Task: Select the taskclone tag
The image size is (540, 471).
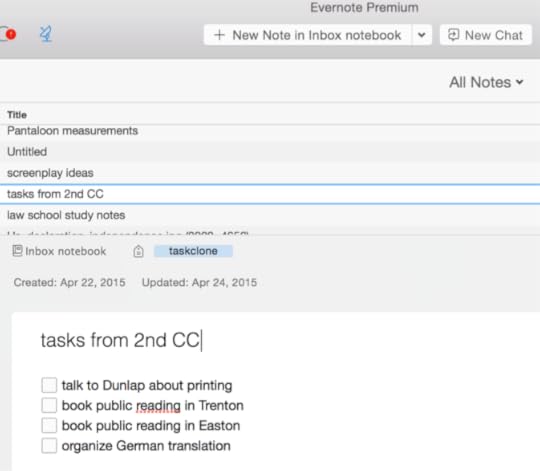Action: (193, 251)
